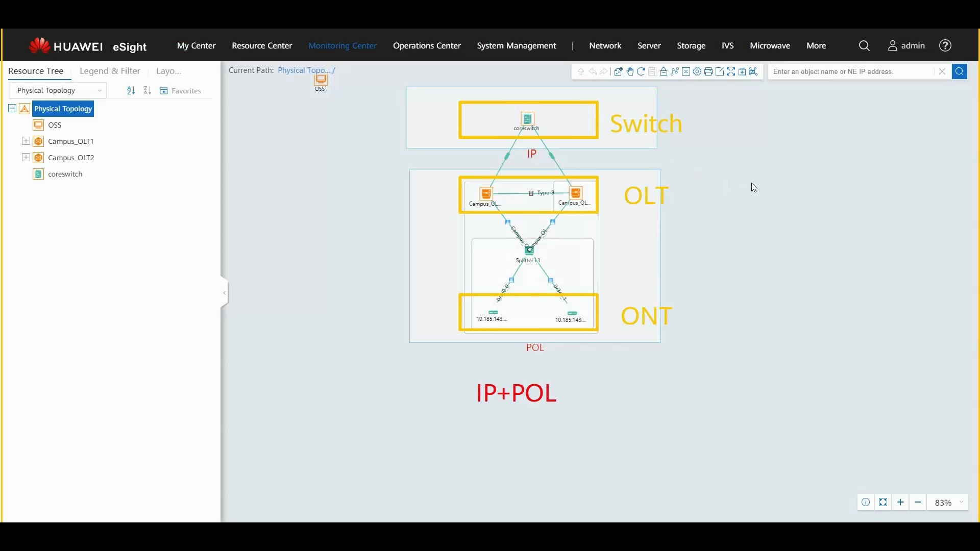
Task: Collapse the left panel handle
Action: [224, 293]
